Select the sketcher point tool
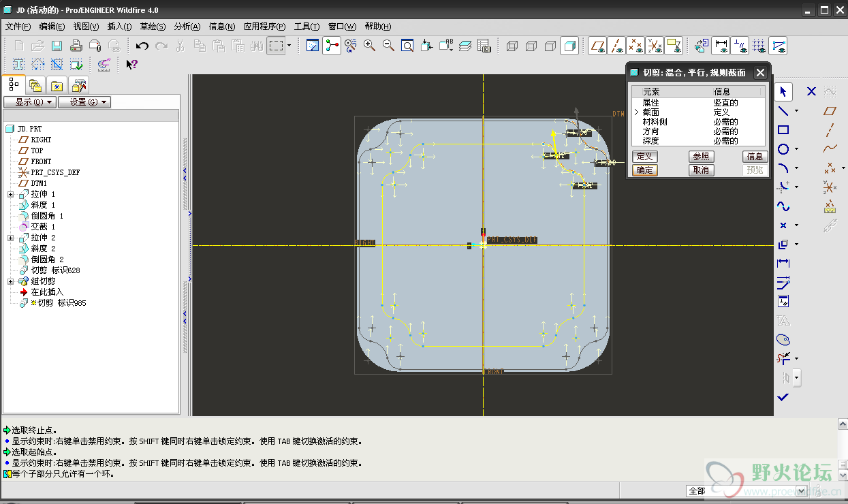 pyautogui.click(x=783, y=225)
